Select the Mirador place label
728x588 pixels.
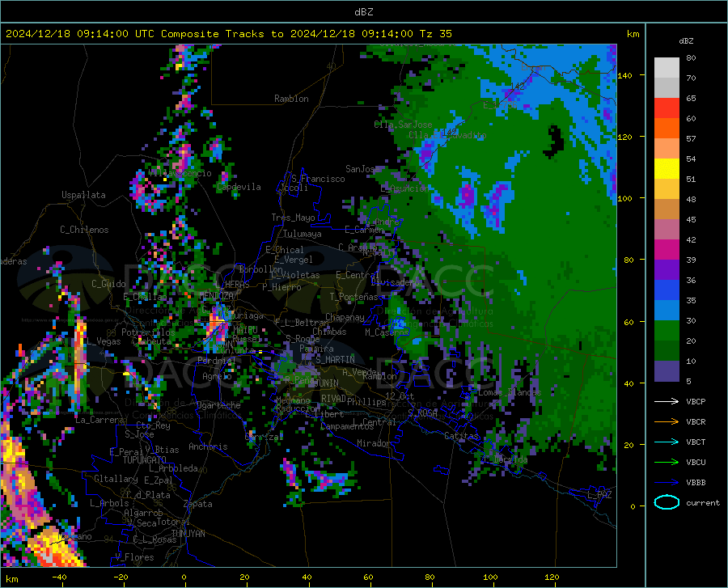tap(374, 443)
